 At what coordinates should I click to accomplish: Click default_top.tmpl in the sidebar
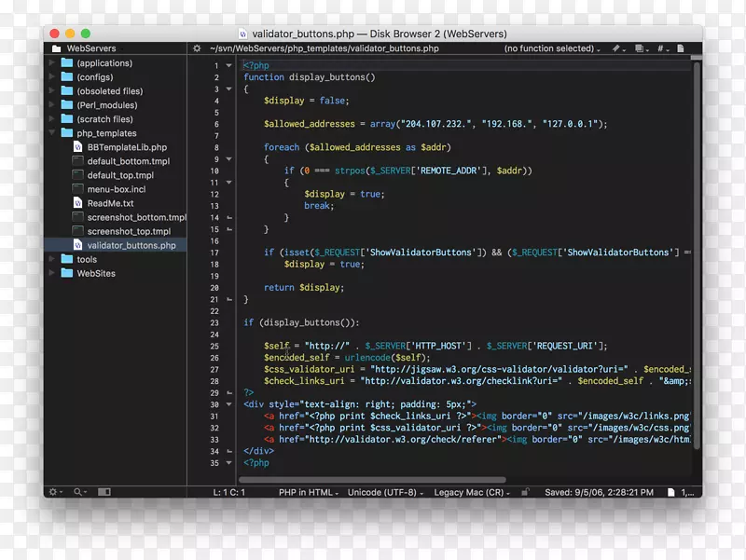[x=120, y=175]
